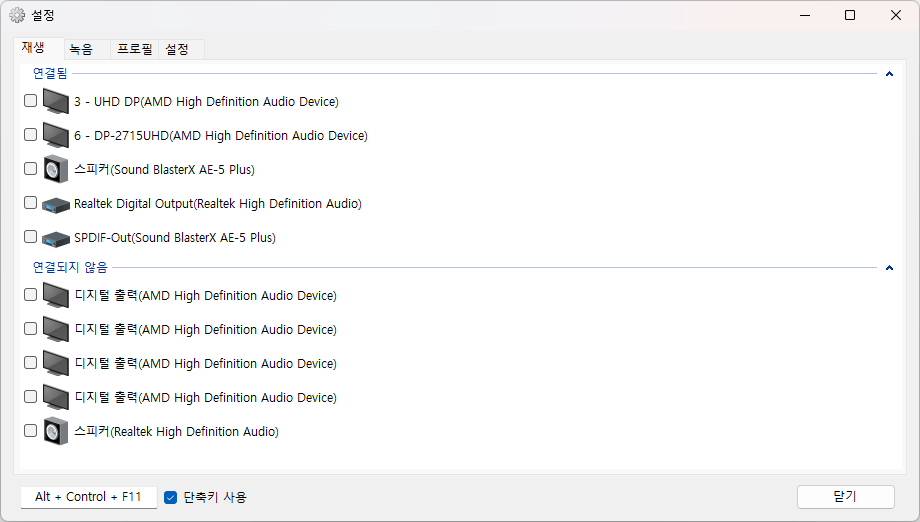Viewport: 920px width, 522px height.
Task: Click the Realtek High Definition Audio speaker icon
Action: 56,431
